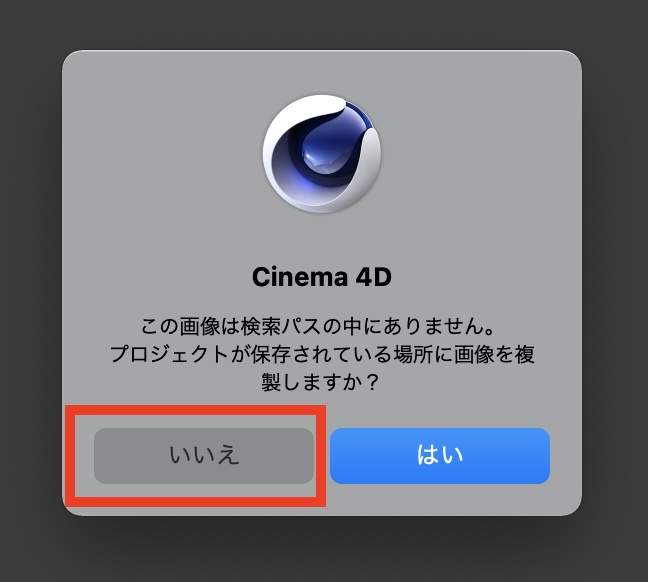The height and width of the screenshot is (582, 648).
Task: Click the いいえ button to decline copying
Action: click(204, 456)
